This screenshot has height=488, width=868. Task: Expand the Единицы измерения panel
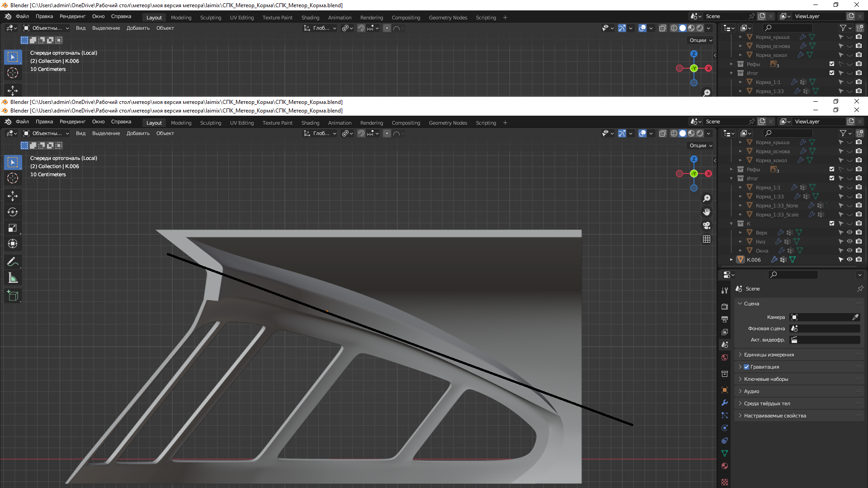(769, 355)
